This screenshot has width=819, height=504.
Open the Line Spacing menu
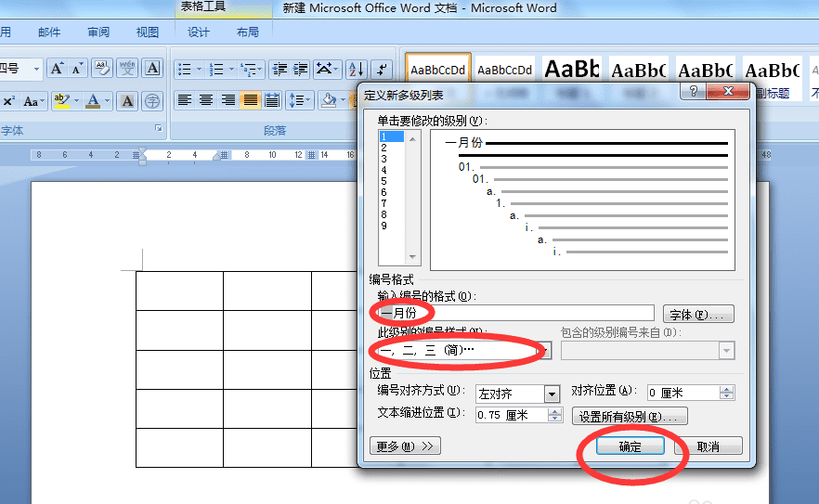(x=299, y=99)
